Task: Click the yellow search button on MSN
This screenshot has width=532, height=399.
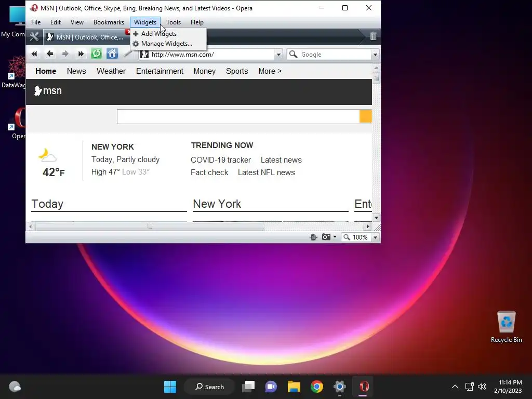Action: [x=365, y=116]
